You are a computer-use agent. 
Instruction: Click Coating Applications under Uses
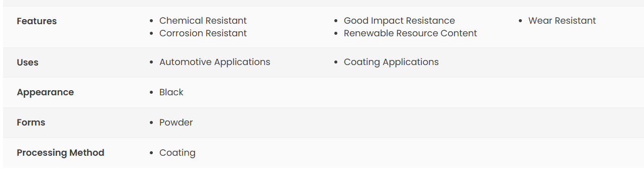[x=391, y=62]
